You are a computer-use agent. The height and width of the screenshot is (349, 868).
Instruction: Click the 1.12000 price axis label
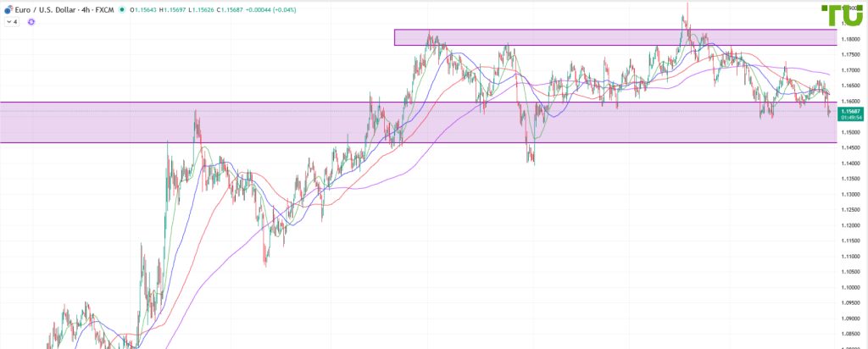point(849,225)
